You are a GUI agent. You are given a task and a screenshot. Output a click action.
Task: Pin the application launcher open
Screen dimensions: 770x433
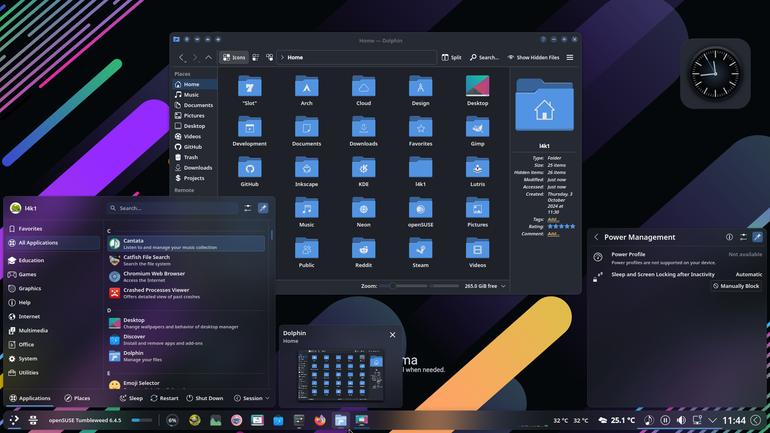click(x=263, y=208)
